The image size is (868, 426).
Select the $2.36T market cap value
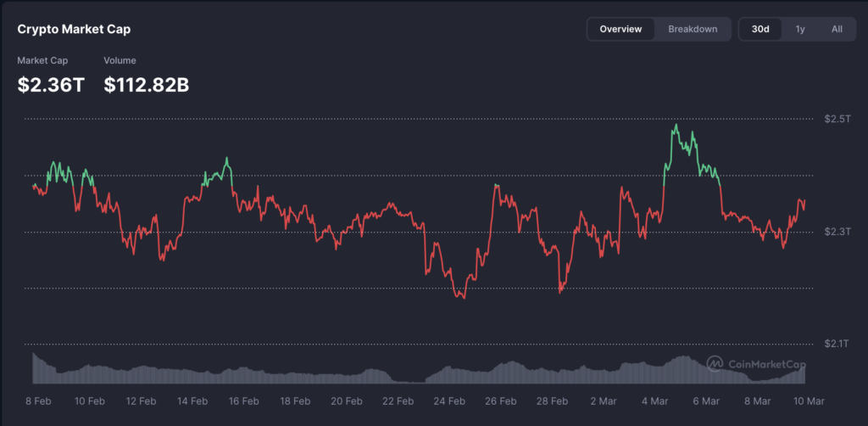point(49,84)
